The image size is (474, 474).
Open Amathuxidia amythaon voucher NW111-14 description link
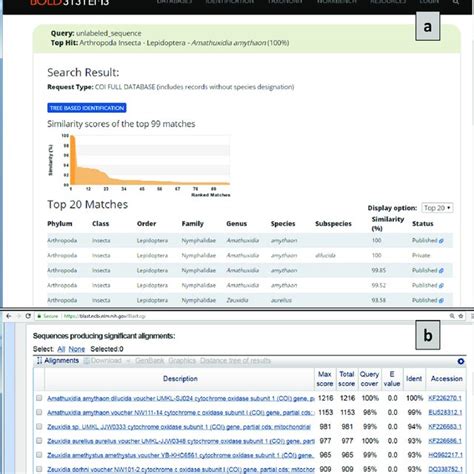click(181, 413)
